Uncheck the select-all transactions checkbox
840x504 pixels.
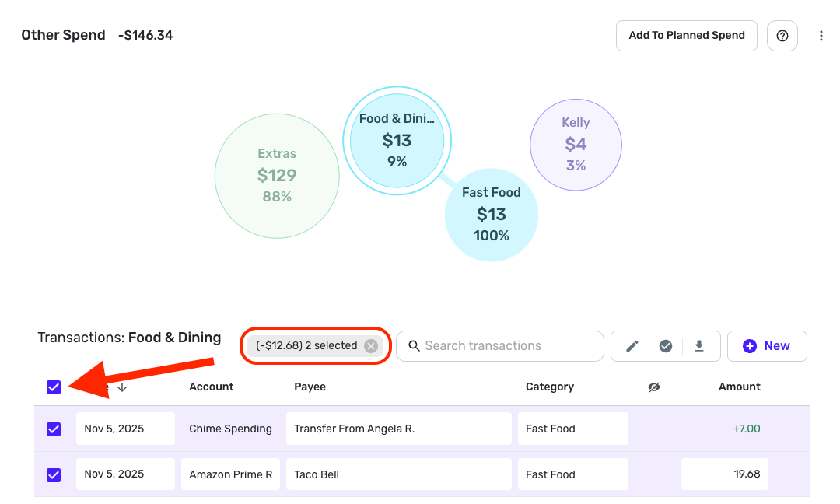pyautogui.click(x=54, y=387)
